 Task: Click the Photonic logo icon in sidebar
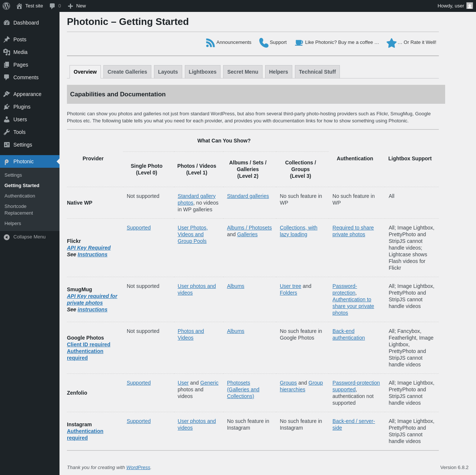coord(7,161)
